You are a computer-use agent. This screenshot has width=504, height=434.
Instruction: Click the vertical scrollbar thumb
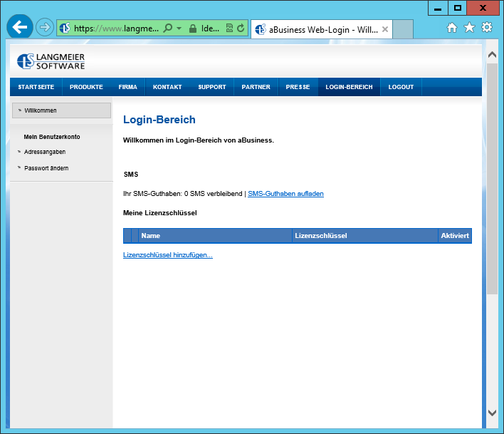pyautogui.click(x=492, y=179)
